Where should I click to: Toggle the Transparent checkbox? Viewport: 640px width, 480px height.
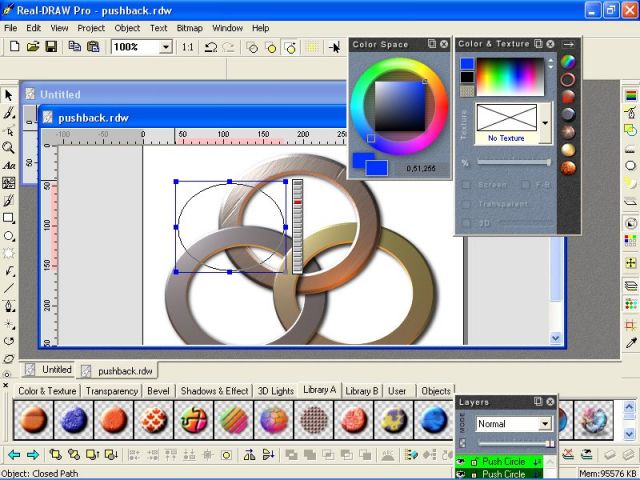(466, 204)
